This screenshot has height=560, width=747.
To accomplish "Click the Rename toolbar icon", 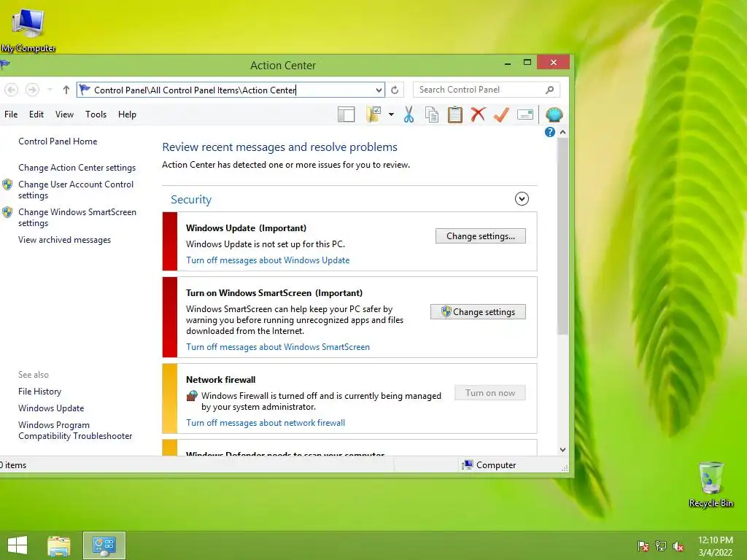I will point(525,114).
